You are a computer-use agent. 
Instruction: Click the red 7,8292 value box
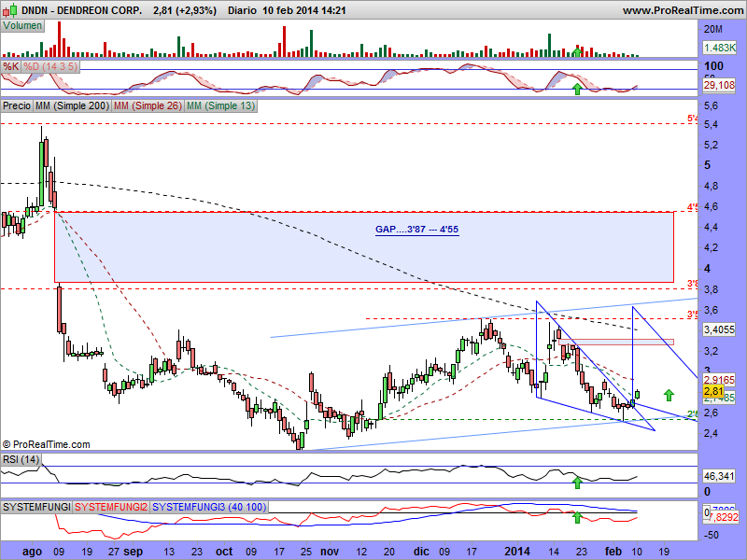coord(723,517)
